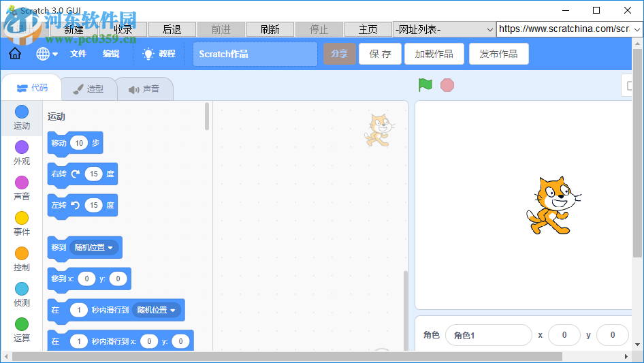The height and width of the screenshot is (363, 644).
Task: Click the 新建 toolbar button
Action: (x=74, y=29)
